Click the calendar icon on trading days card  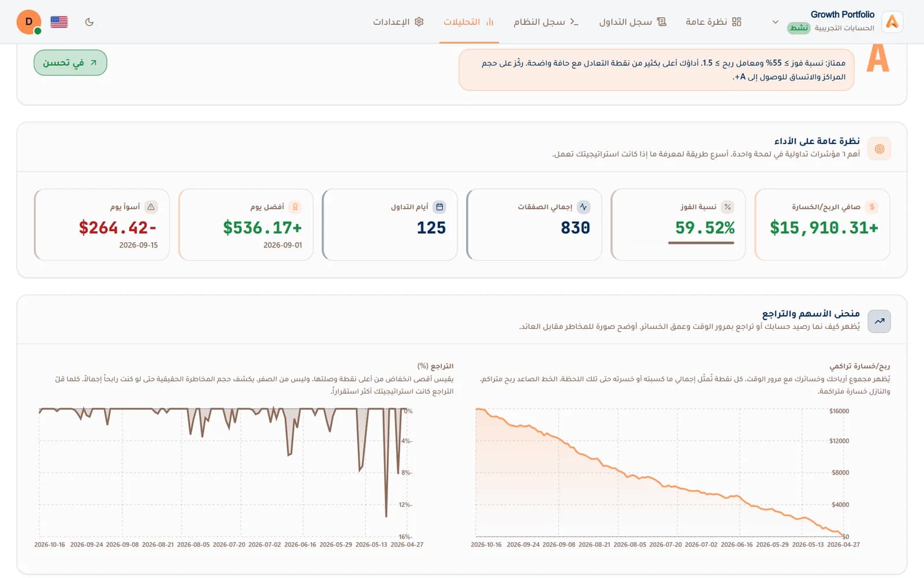tap(439, 206)
